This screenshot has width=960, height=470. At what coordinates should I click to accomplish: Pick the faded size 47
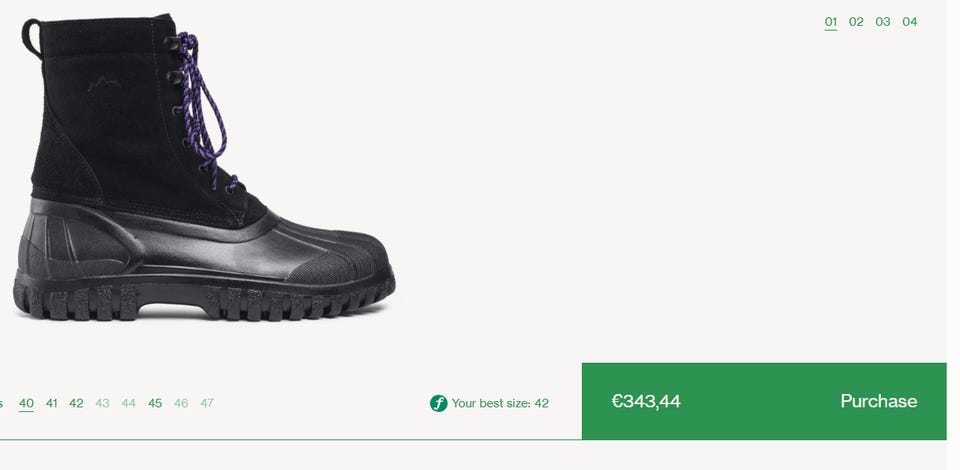tap(207, 403)
